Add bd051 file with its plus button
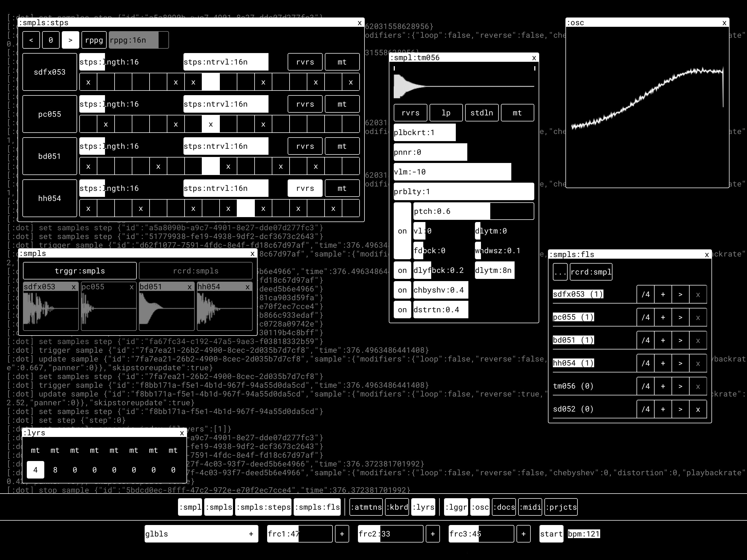 [663, 340]
